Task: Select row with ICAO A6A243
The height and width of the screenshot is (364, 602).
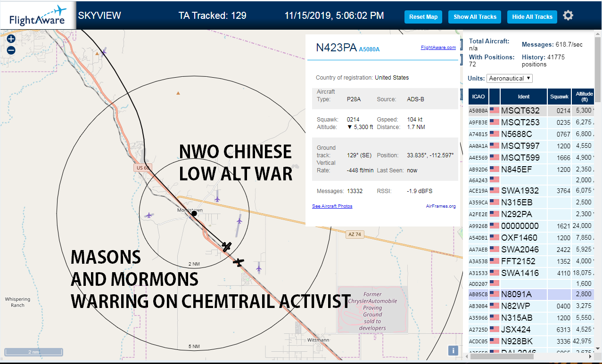Action: pos(532,179)
